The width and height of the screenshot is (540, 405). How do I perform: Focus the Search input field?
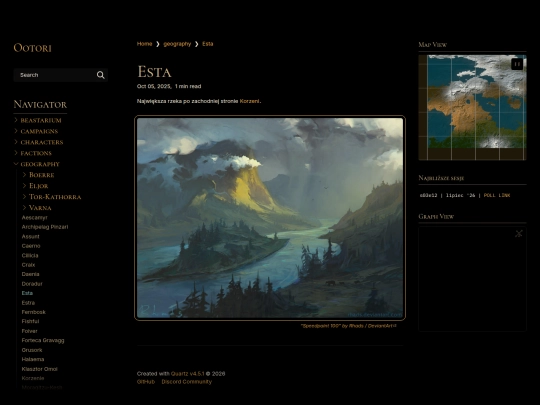(x=61, y=75)
